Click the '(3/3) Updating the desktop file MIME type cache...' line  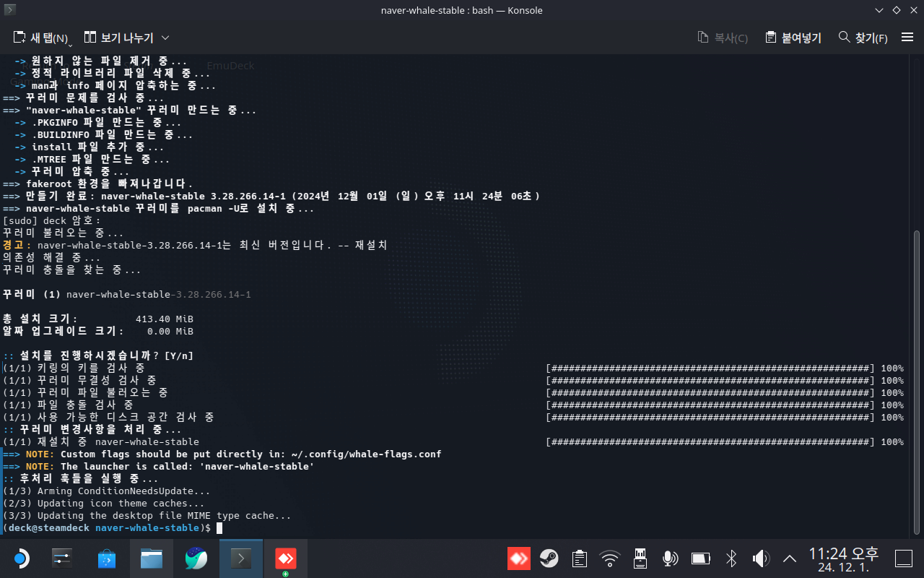click(147, 516)
